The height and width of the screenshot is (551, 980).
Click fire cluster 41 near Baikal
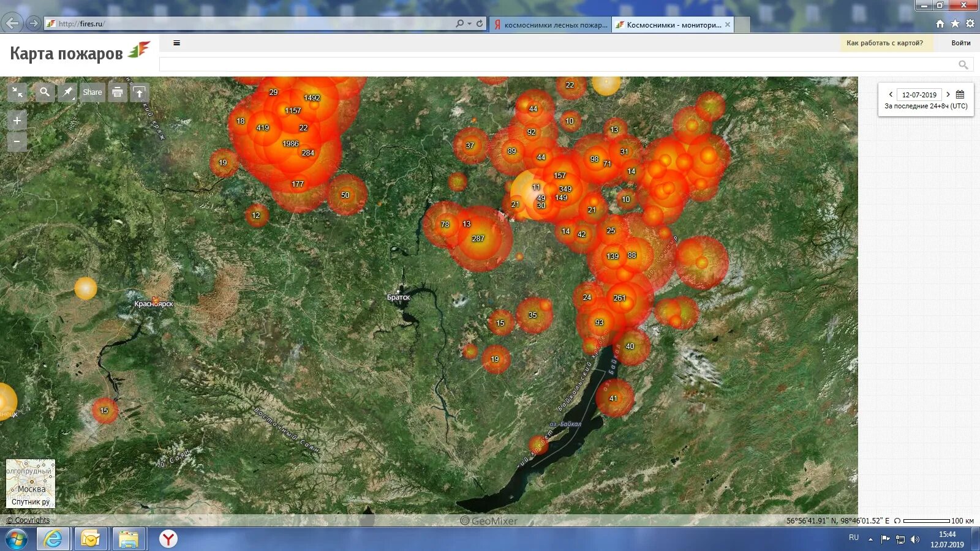pos(614,399)
